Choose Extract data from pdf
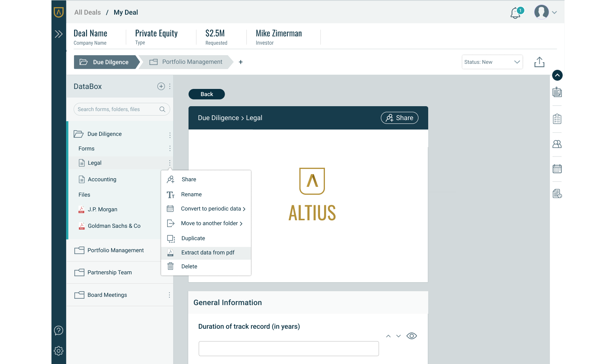 pos(206,253)
